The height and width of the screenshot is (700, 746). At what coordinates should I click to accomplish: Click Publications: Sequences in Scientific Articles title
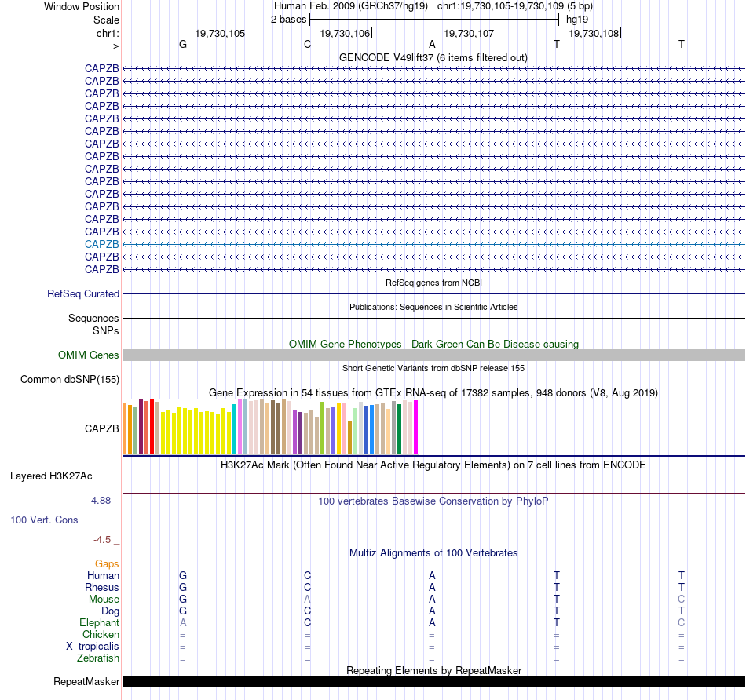click(x=433, y=307)
